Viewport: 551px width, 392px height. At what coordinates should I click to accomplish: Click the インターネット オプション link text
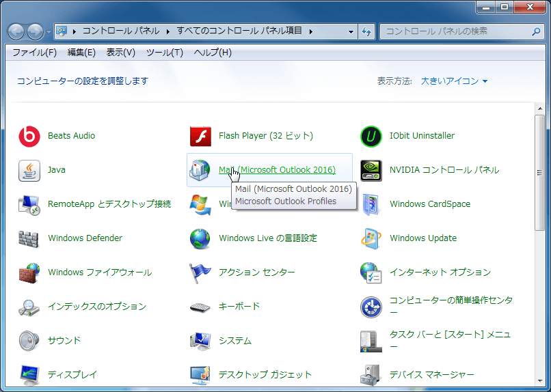(440, 272)
